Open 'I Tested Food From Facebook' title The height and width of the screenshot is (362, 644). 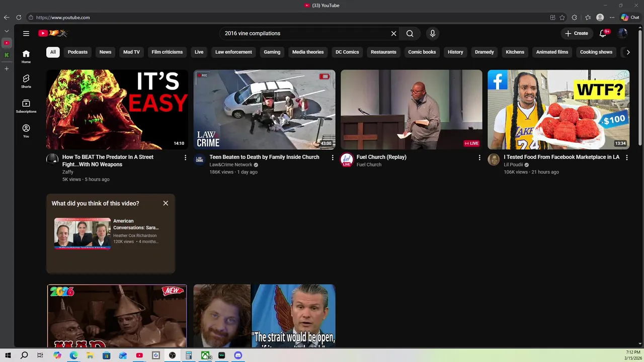click(x=561, y=157)
